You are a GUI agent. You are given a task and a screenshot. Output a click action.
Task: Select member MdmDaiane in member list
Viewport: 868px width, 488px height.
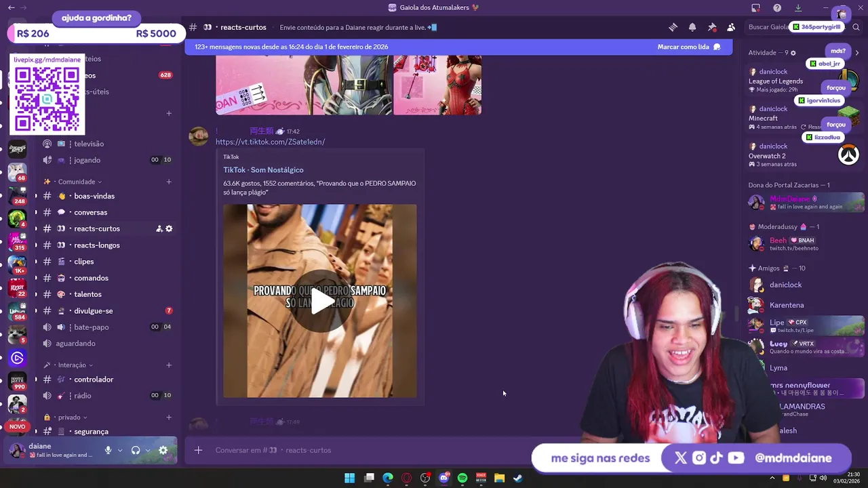point(805,203)
